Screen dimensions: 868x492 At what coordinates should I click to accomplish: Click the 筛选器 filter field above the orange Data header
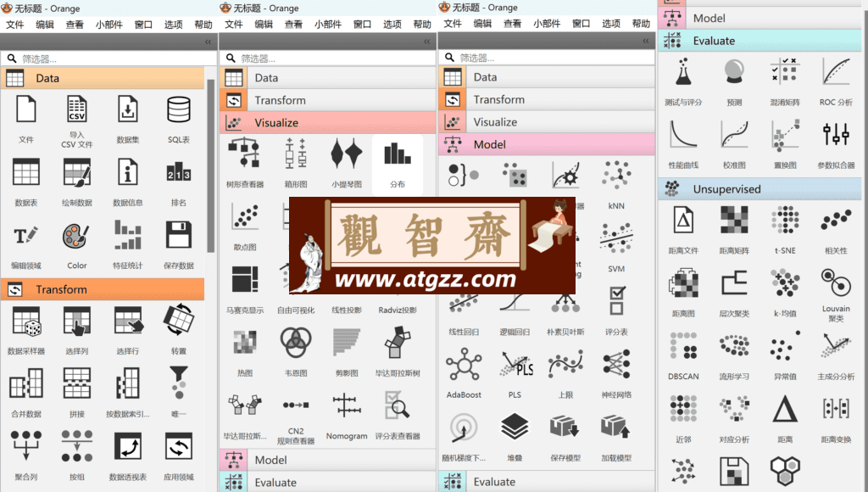(108, 59)
